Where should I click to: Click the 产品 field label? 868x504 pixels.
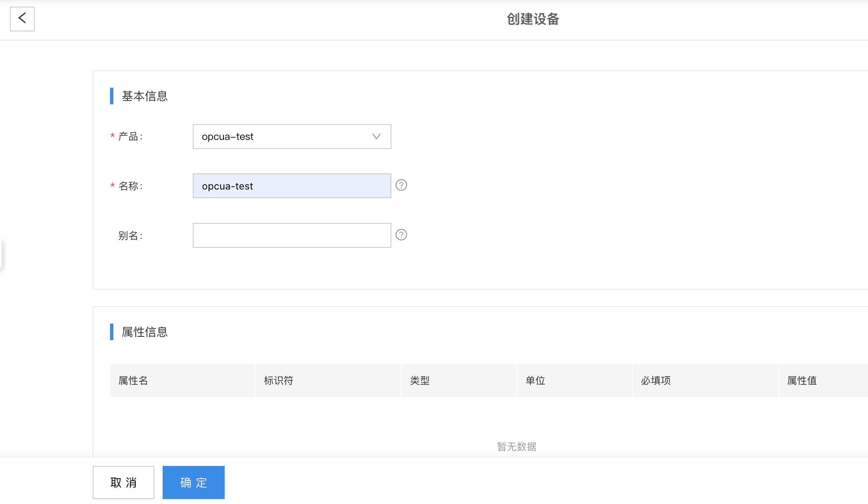[130, 137]
